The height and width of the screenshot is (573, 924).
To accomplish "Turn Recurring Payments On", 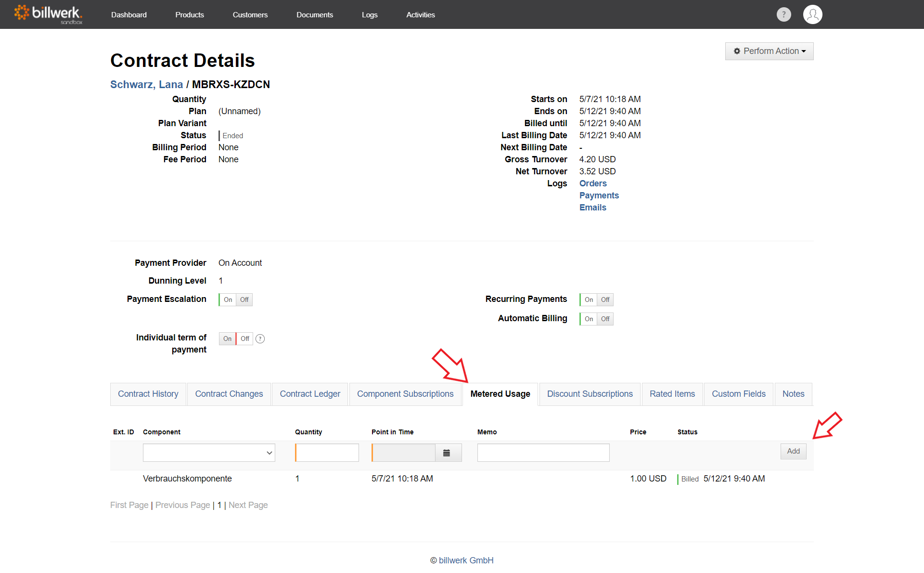I will (589, 300).
